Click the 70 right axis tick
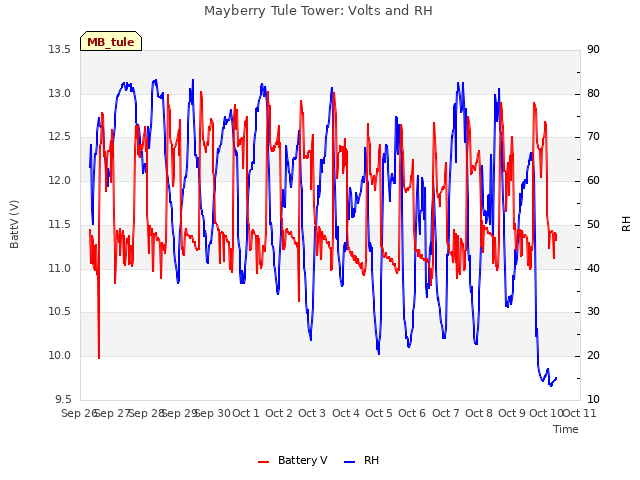This screenshot has height=480, width=640. [x=593, y=136]
